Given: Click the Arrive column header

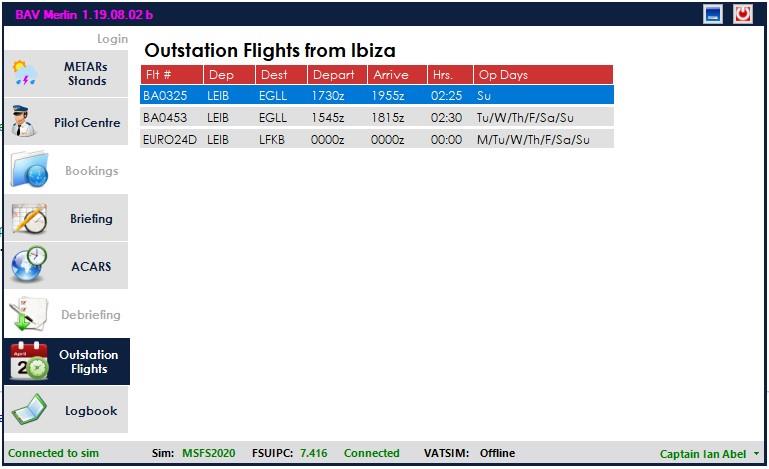Looking at the screenshot, I should point(397,75).
